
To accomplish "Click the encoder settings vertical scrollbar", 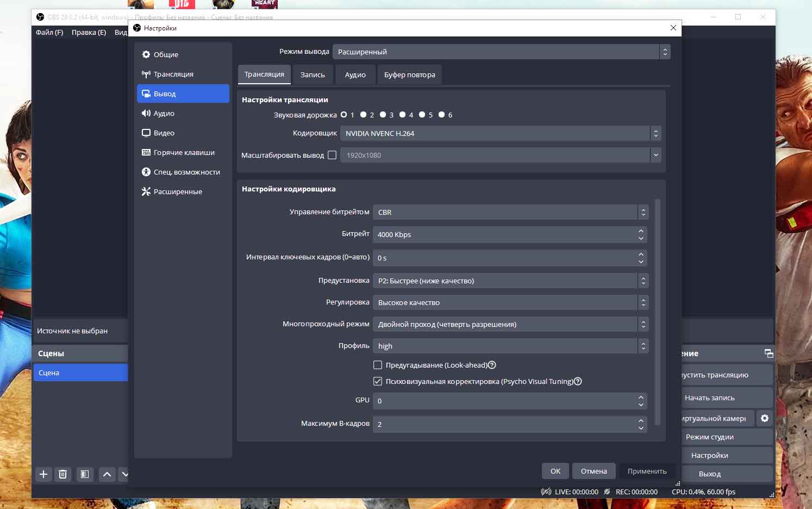I will point(658,310).
